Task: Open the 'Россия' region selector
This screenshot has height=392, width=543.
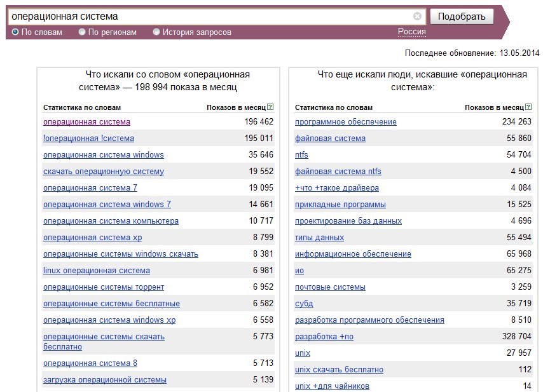Action: [412, 32]
